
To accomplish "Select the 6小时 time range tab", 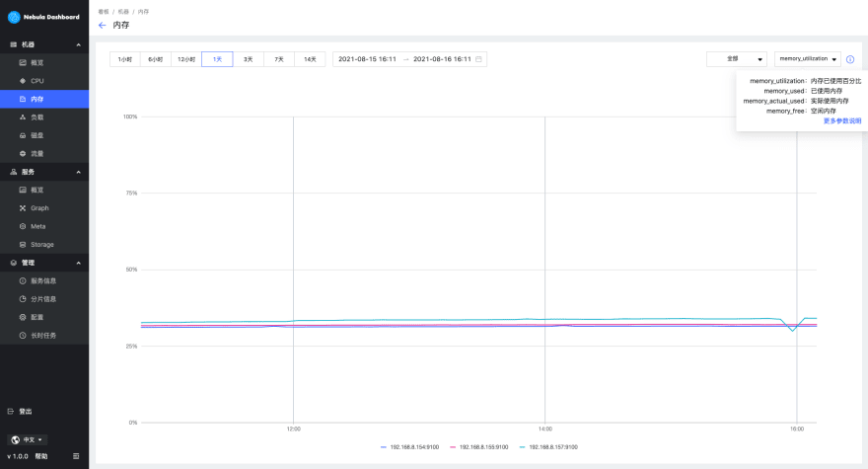I will 156,59.
